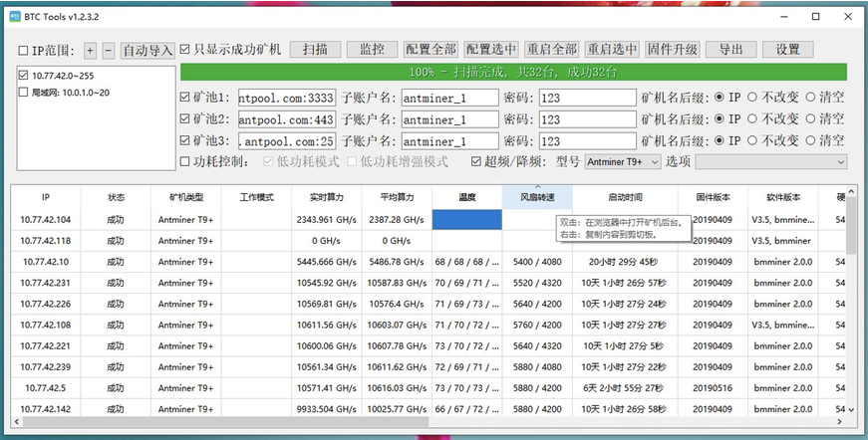The height and width of the screenshot is (440, 868).
Task: Click the plus button to add IP range
Action: 91,51
